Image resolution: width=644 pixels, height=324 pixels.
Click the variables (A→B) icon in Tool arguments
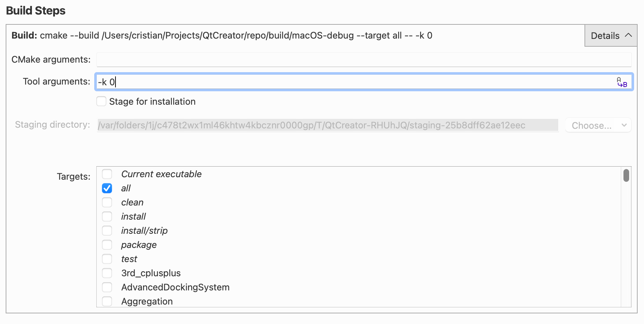[621, 82]
